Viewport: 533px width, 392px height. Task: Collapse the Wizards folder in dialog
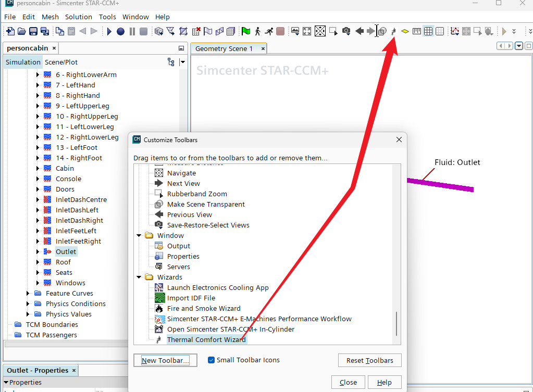pos(139,277)
